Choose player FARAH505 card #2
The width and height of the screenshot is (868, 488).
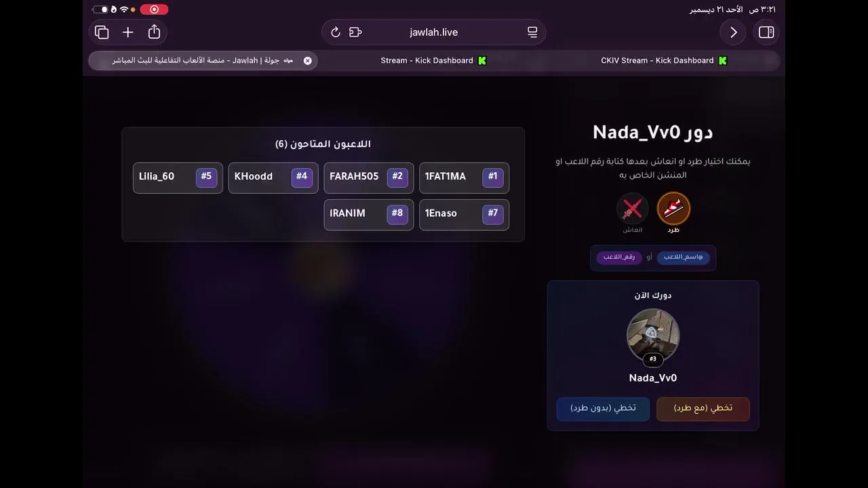pyautogui.click(x=369, y=178)
